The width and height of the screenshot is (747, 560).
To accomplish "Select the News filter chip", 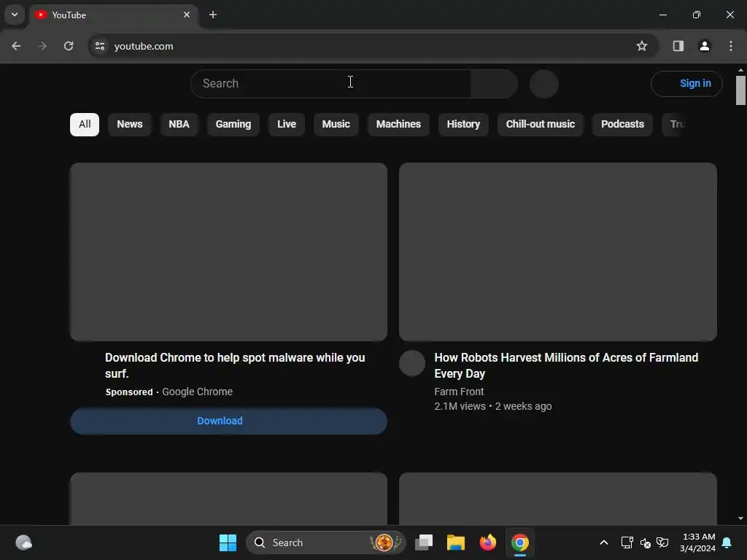I will pos(130,124).
